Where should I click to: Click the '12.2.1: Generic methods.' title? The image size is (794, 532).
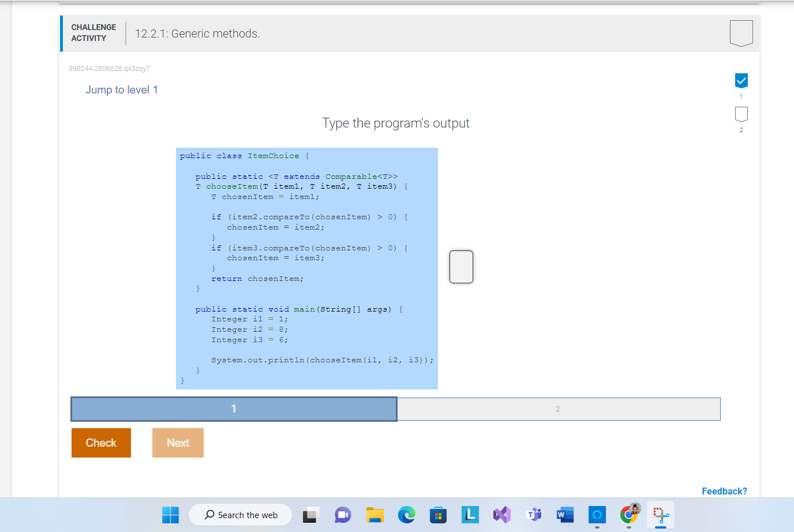[x=197, y=33]
